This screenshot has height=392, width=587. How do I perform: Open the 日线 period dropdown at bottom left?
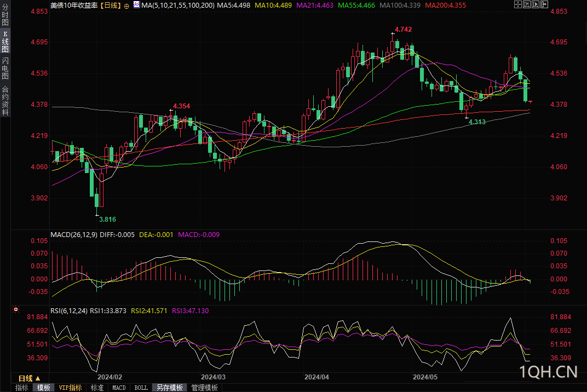coord(29,378)
